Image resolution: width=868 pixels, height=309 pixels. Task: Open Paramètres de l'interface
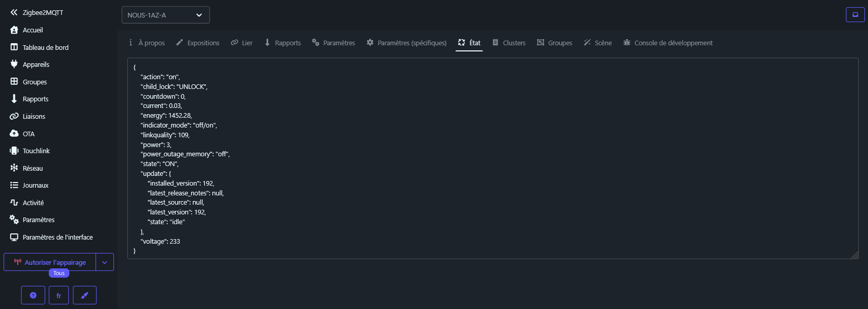[58, 237]
